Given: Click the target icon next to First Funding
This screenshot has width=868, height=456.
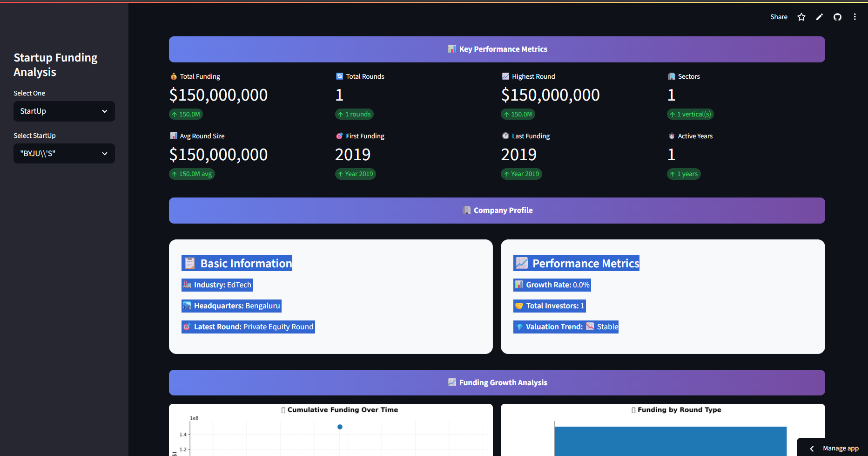Looking at the screenshot, I should (x=339, y=136).
